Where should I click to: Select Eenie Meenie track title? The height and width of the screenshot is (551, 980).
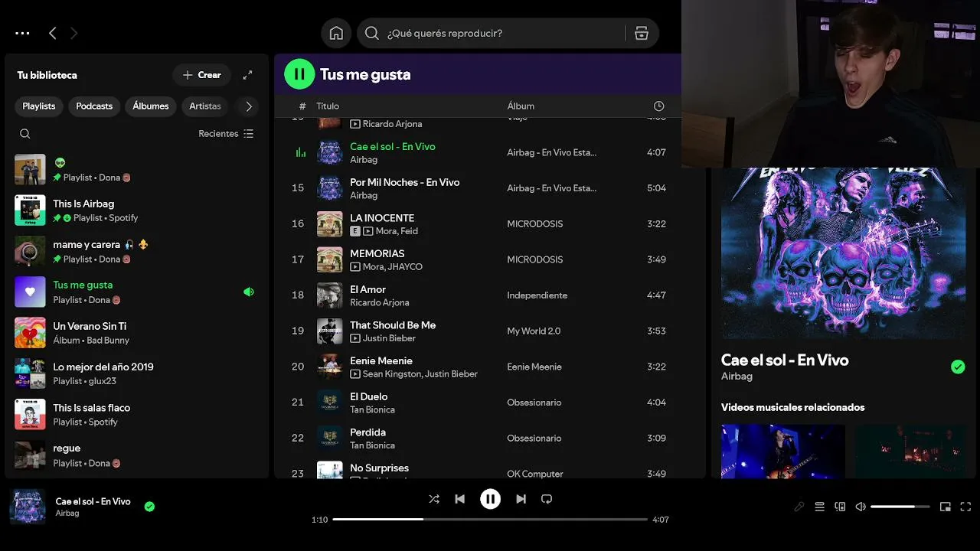(x=381, y=360)
